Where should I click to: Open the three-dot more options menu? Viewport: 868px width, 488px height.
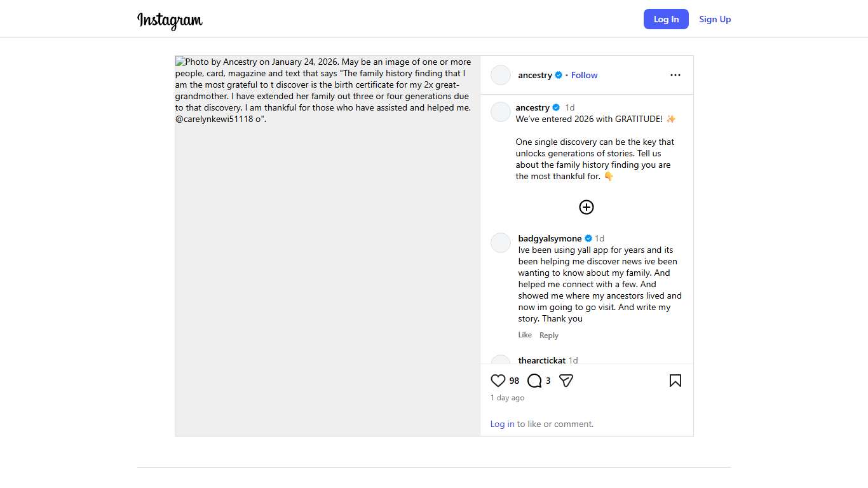coord(675,75)
